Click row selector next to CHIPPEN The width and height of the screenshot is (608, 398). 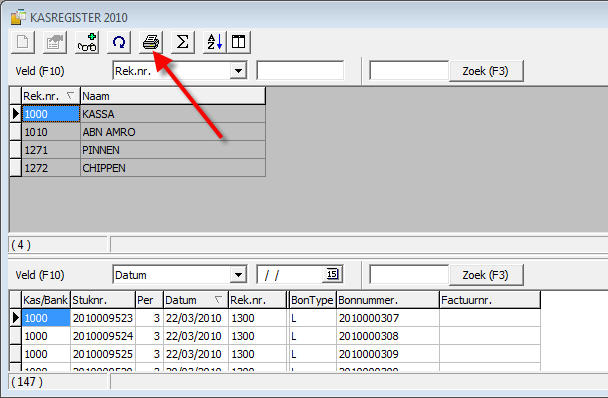pyautogui.click(x=16, y=168)
